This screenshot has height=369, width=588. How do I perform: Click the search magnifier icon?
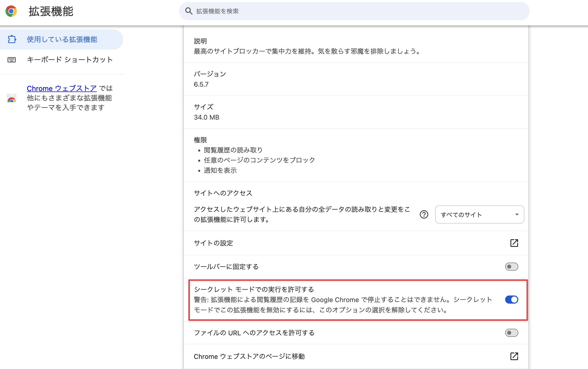[189, 11]
